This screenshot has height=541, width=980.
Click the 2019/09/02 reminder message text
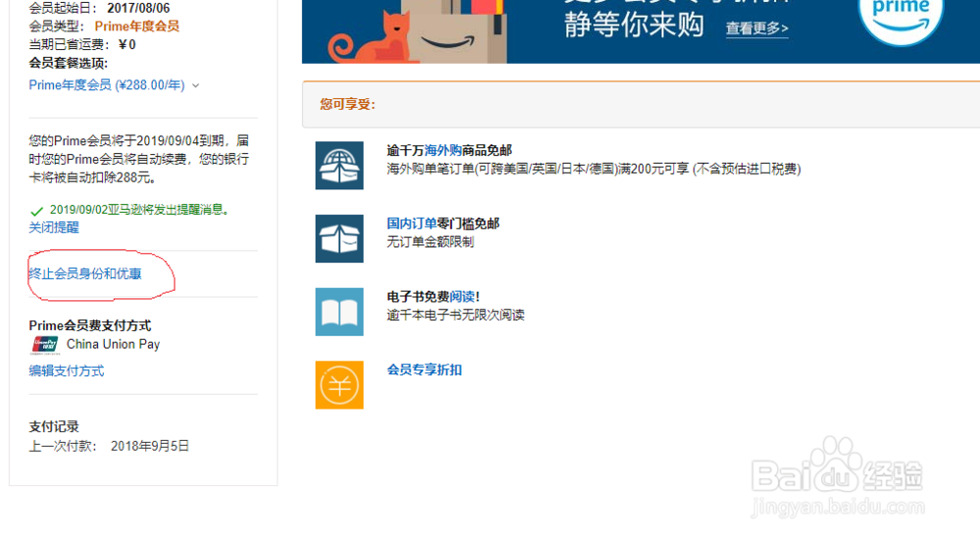(139, 210)
